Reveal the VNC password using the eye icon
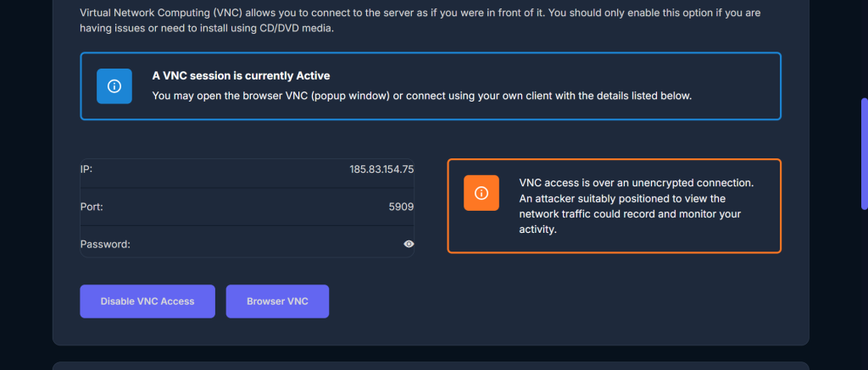868x370 pixels. (409, 244)
